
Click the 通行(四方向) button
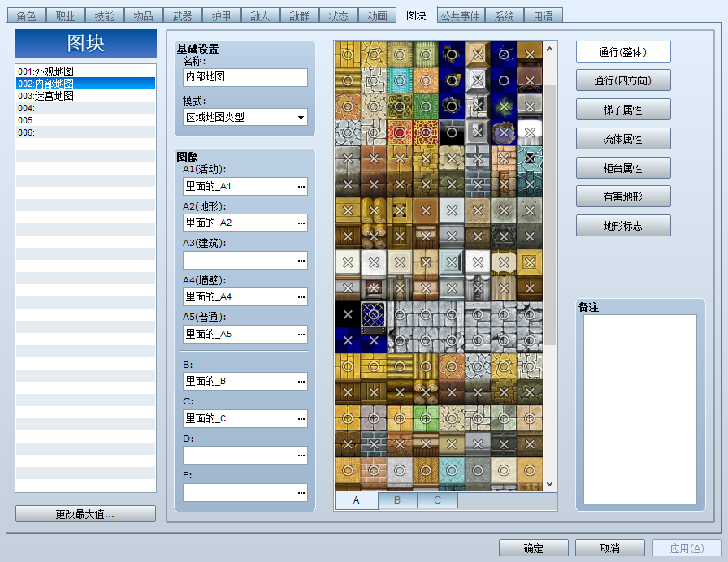click(x=623, y=80)
